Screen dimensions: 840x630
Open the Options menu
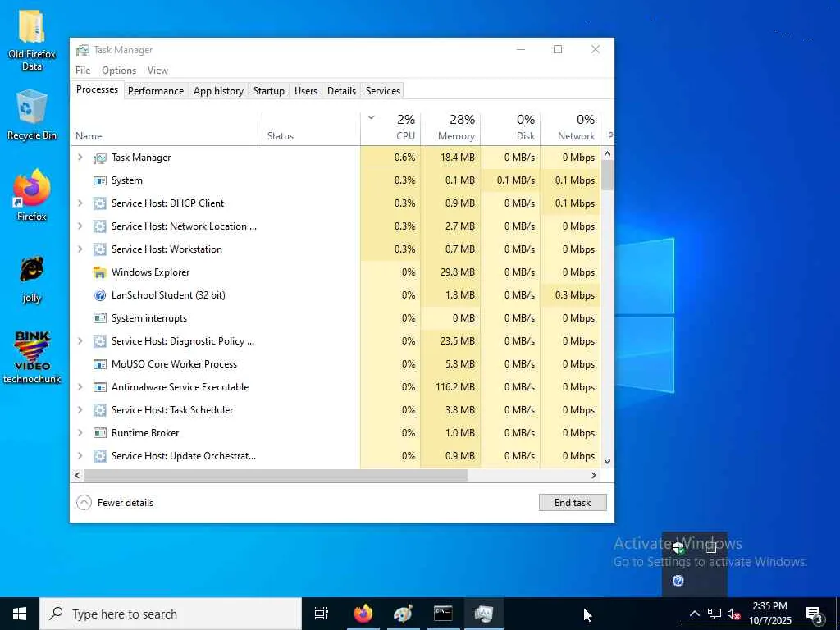(x=119, y=71)
